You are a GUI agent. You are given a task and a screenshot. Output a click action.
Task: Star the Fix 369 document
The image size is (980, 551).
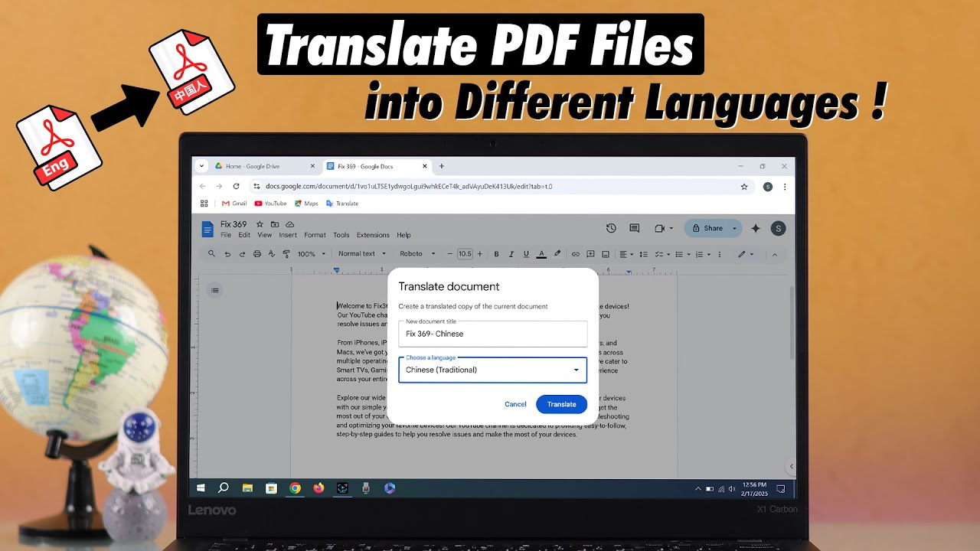tap(260, 224)
